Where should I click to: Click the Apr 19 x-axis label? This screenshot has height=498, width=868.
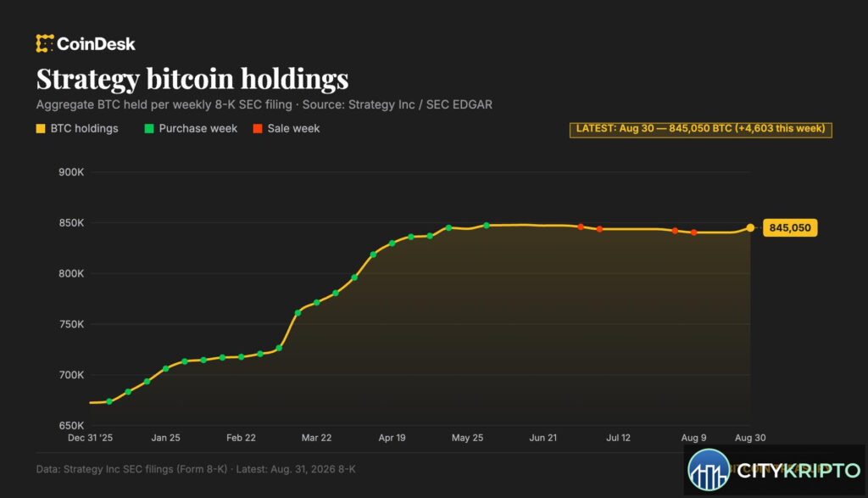[x=392, y=438]
